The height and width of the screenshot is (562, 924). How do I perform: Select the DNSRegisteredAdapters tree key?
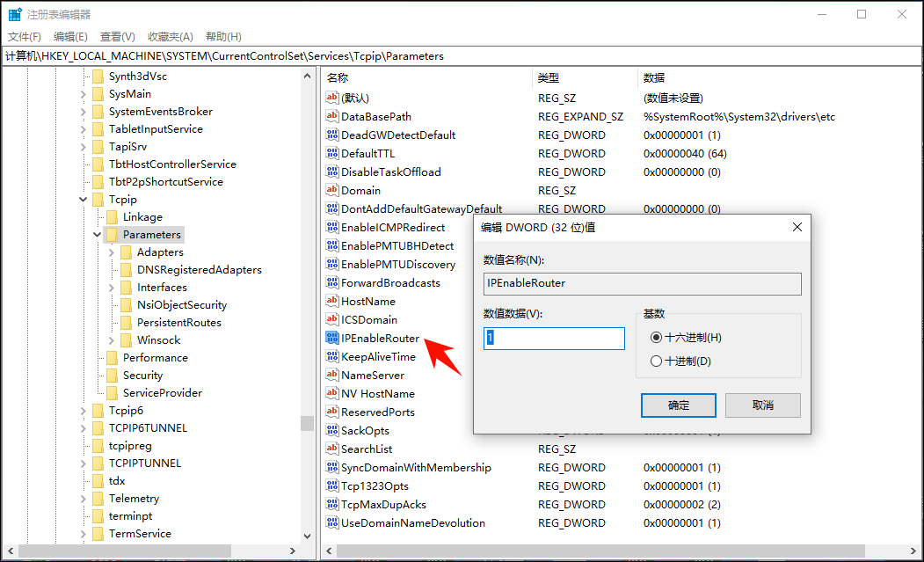coord(200,269)
